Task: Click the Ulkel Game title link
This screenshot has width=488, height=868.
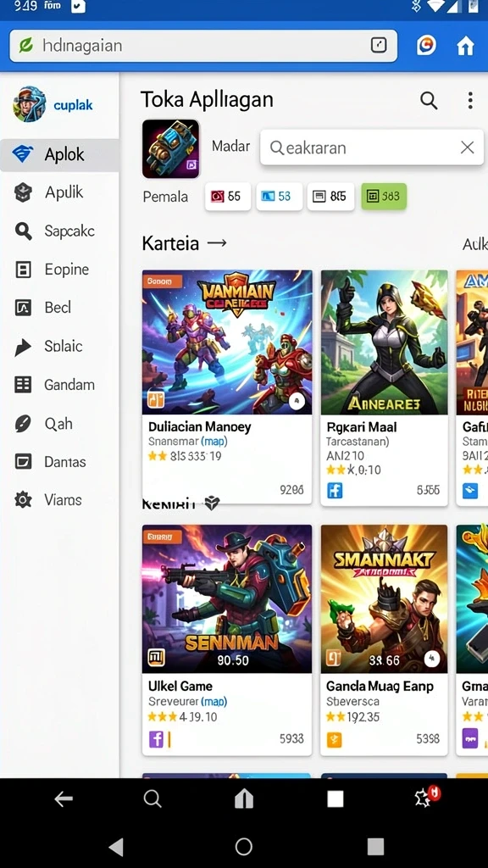Action: [x=180, y=686]
